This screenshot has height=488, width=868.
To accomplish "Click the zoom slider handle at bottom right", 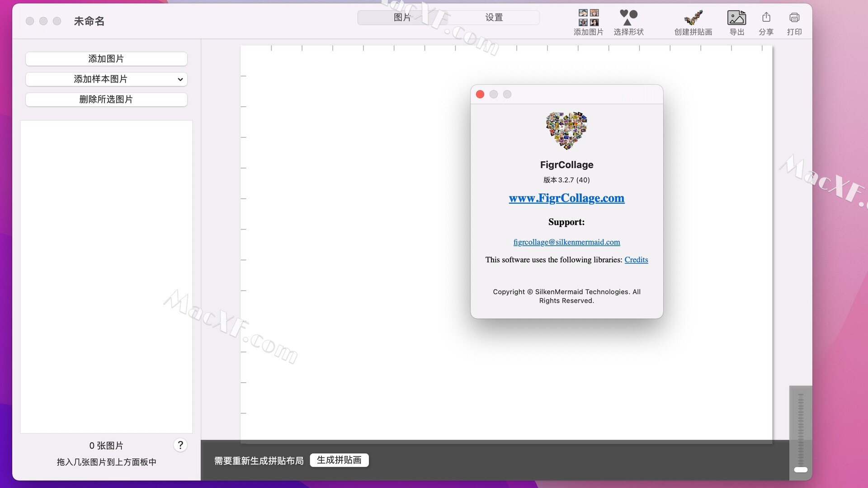I will (x=801, y=469).
